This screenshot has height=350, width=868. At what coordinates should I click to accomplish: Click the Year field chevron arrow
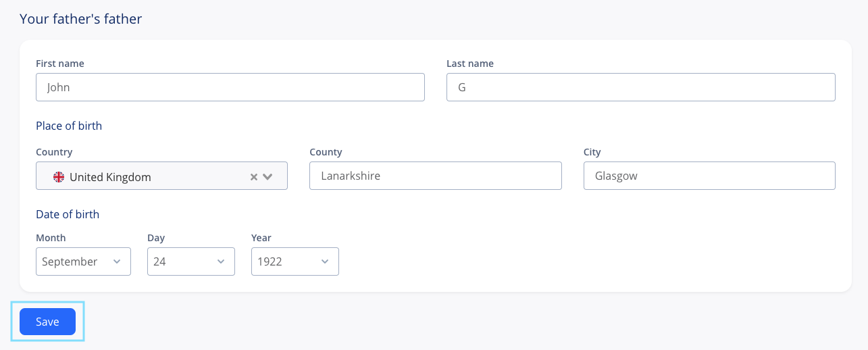[325, 261]
